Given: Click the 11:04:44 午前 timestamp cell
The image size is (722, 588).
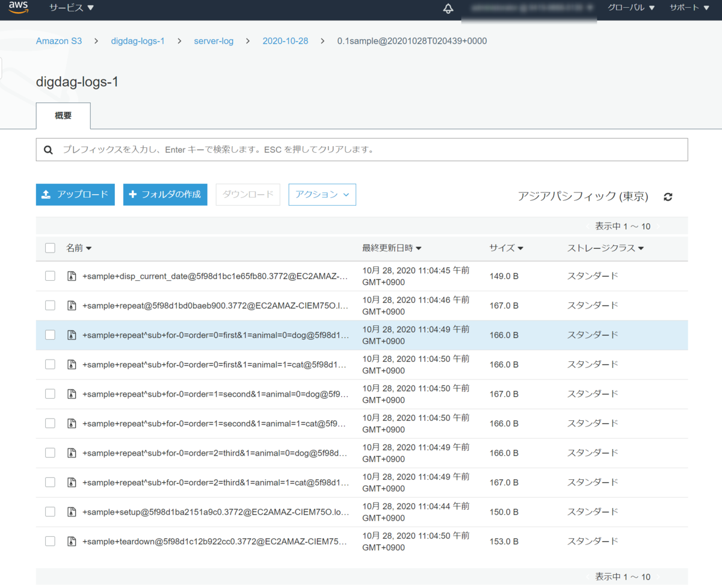Looking at the screenshot, I should point(416,512).
